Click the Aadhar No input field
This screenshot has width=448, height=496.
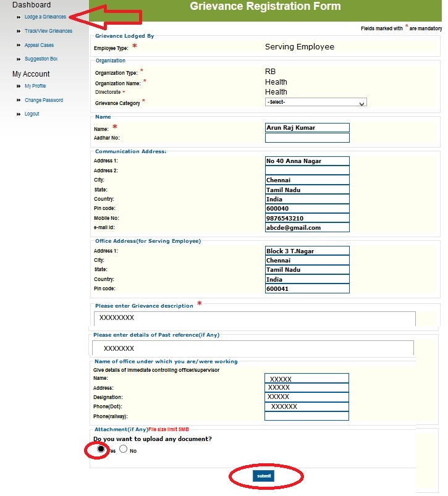[x=307, y=138]
